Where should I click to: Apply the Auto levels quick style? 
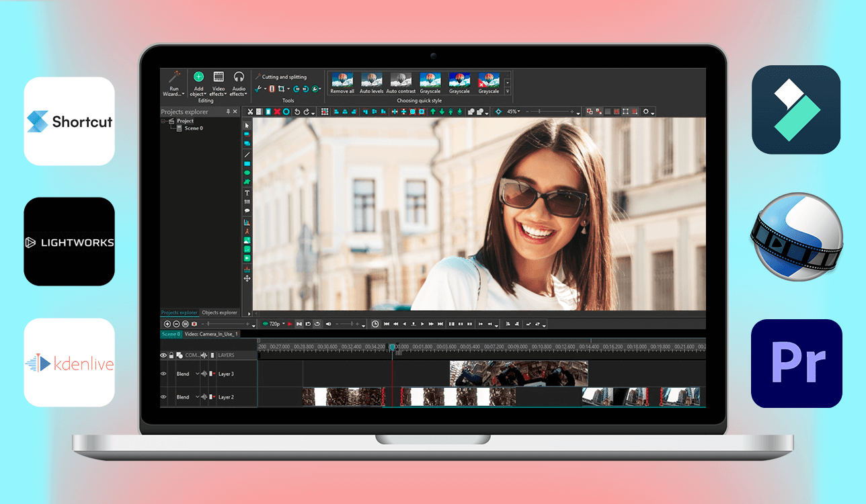(x=372, y=82)
